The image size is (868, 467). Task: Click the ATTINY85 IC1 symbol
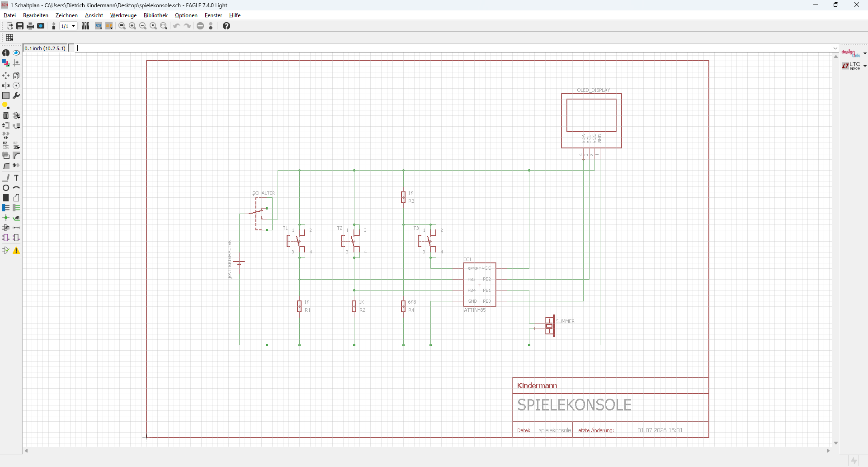coord(480,285)
